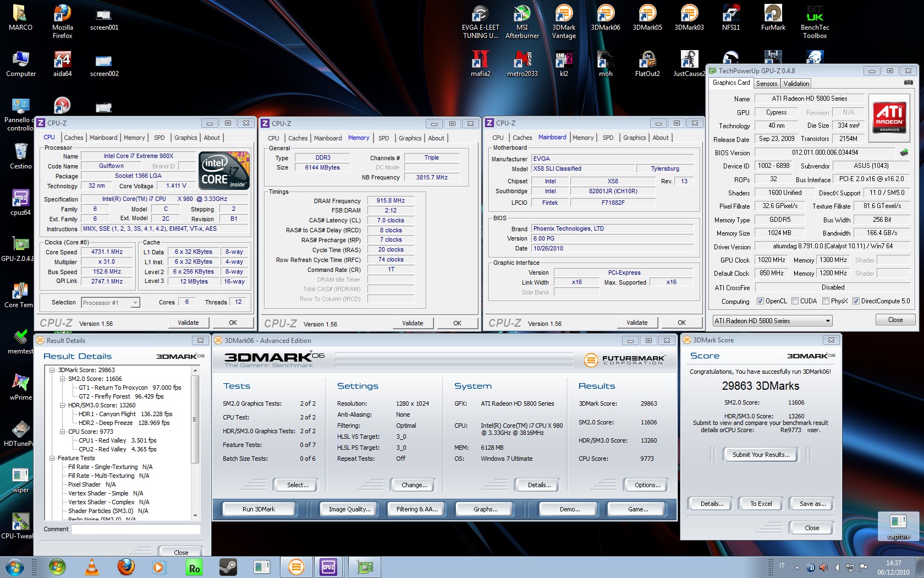This screenshot has width=924, height=578.
Task: Click the Change... button under Settings
Action: pos(414,485)
